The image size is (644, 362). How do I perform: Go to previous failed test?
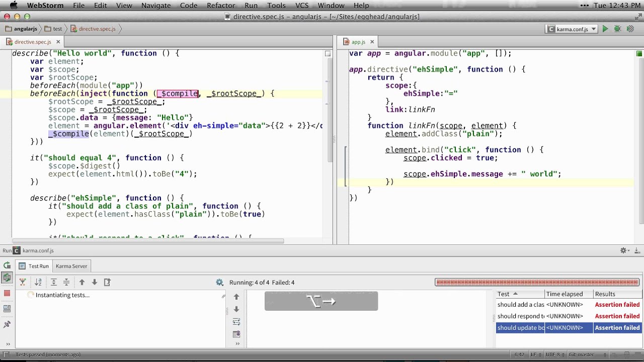pos(82,283)
